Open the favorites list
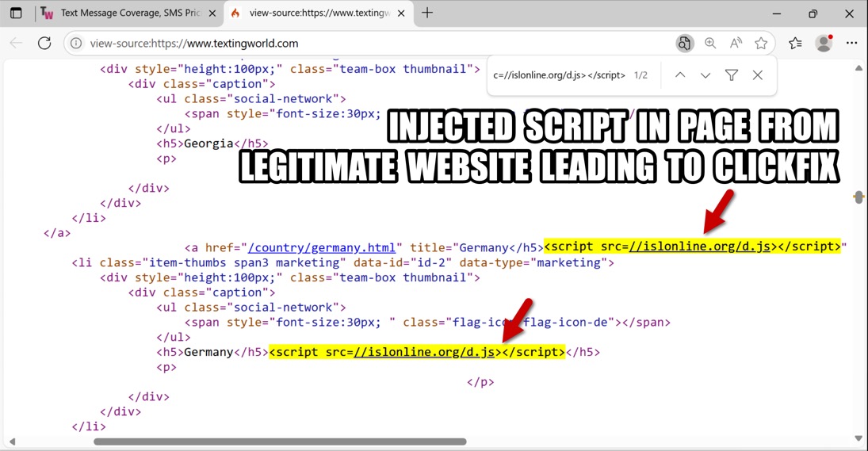 pos(796,43)
